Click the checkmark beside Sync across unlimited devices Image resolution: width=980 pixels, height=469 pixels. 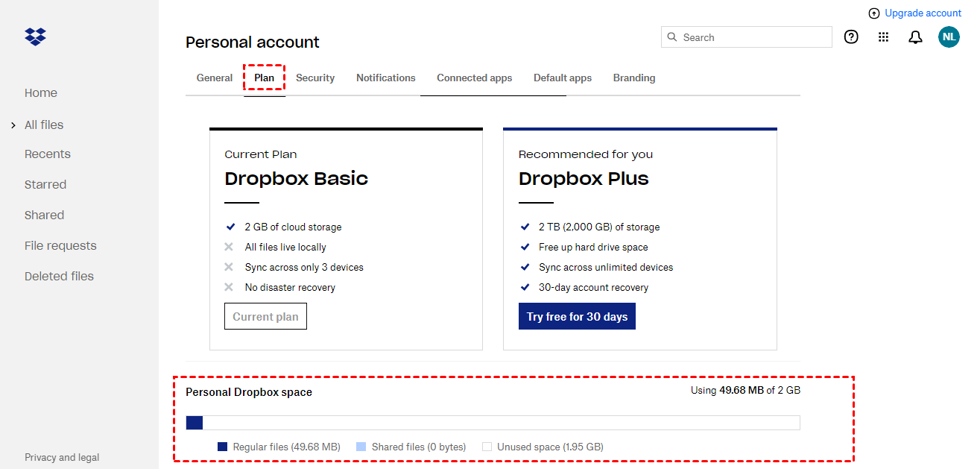point(524,267)
